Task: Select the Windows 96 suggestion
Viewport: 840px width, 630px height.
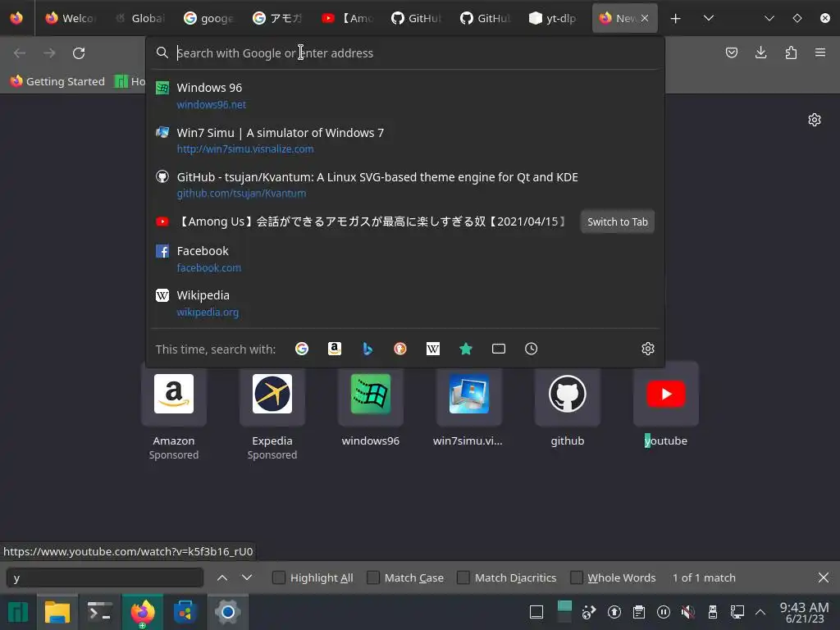Action: (x=405, y=95)
